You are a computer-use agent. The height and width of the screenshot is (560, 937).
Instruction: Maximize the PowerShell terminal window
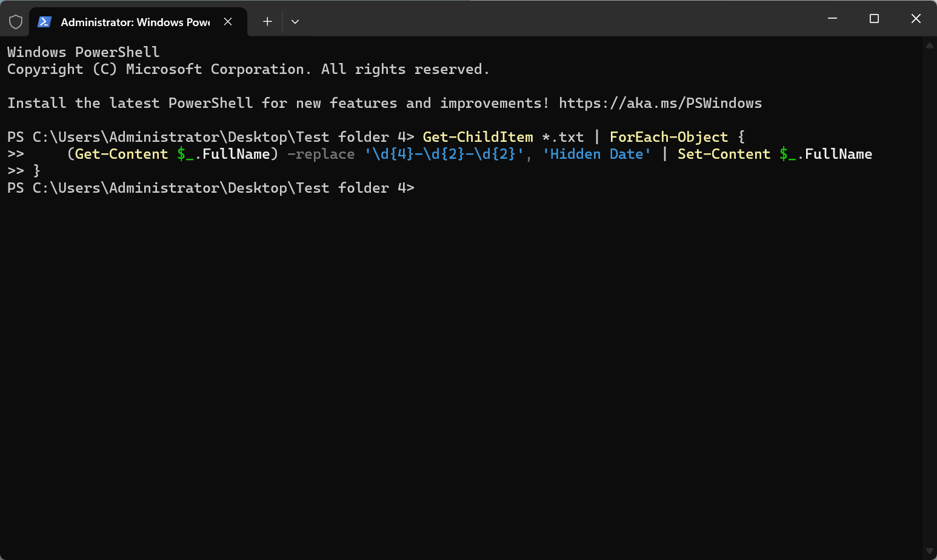(x=874, y=19)
